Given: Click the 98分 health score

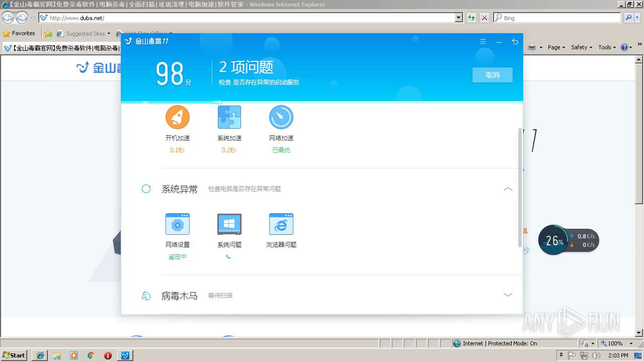Looking at the screenshot, I should click(x=174, y=74).
